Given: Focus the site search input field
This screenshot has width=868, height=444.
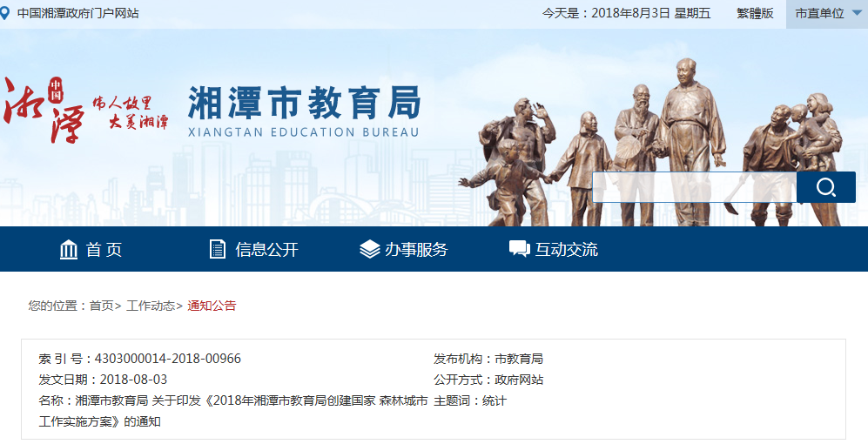Looking at the screenshot, I should click(x=694, y=187).
